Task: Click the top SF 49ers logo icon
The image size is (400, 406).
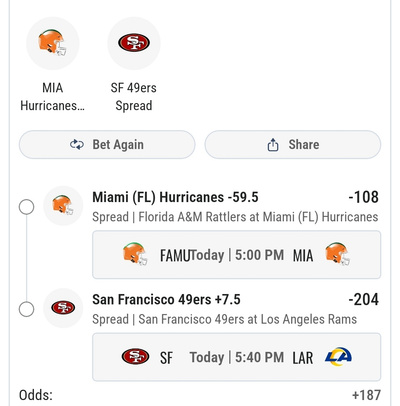Action: coord(134,43)
